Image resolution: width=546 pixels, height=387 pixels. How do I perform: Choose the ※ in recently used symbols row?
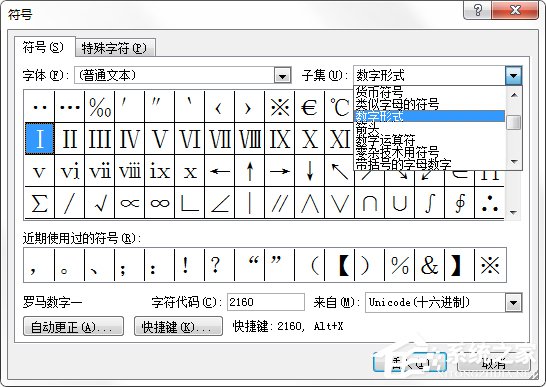tap(490, 265)
